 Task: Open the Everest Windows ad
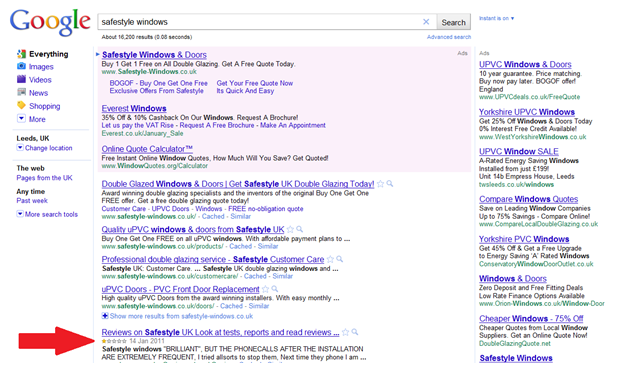tap(134, 108)
